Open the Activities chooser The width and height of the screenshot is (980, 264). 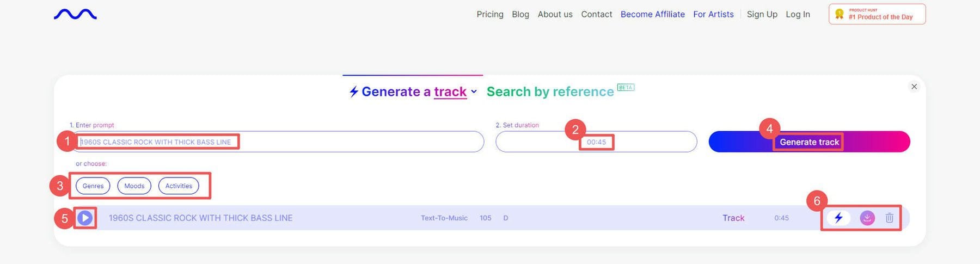tap(179, 186)
